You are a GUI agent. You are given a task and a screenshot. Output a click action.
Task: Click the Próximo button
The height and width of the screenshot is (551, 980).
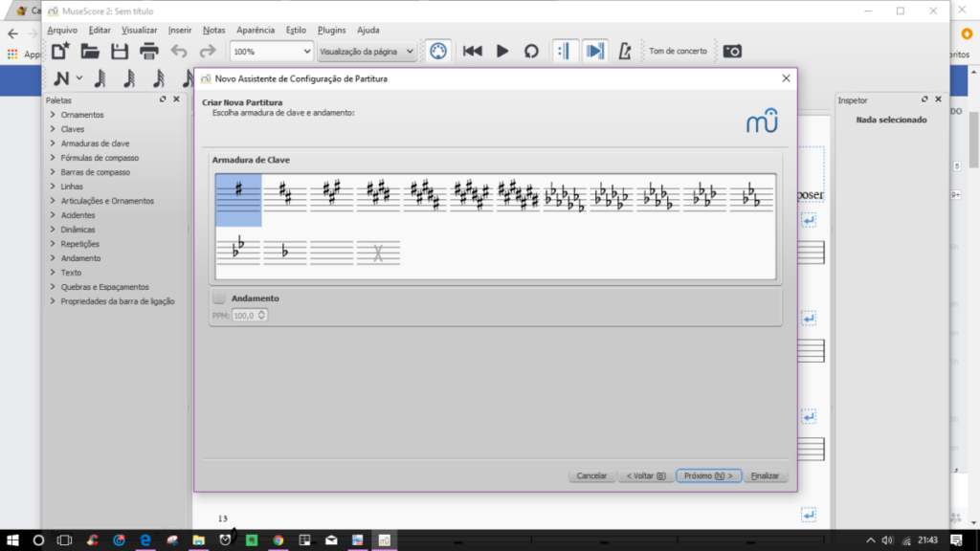coord(708,475)
